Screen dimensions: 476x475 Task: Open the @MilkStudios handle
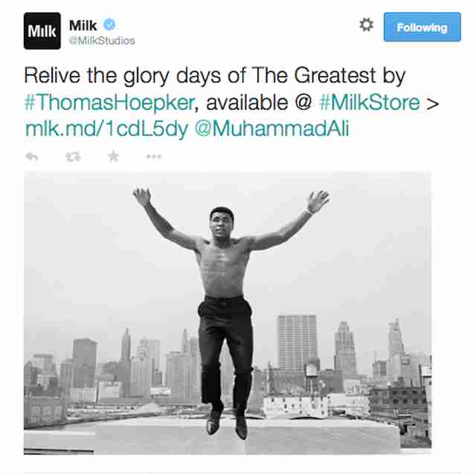[102, 41]
